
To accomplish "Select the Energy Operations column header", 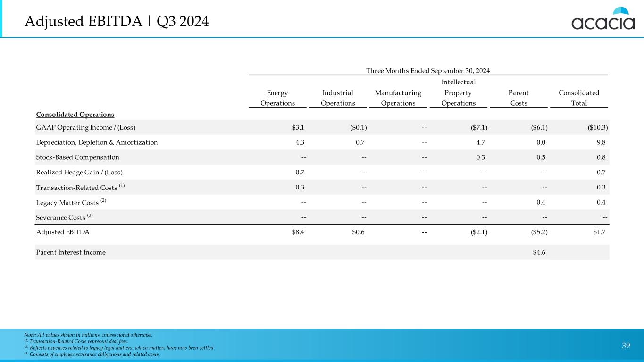I will 277,98.
